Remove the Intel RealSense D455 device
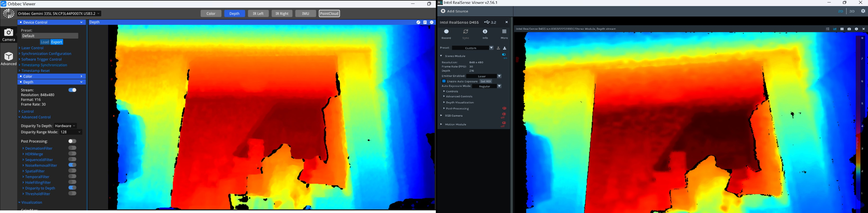 pyautogui.click(x=507, y=22)
